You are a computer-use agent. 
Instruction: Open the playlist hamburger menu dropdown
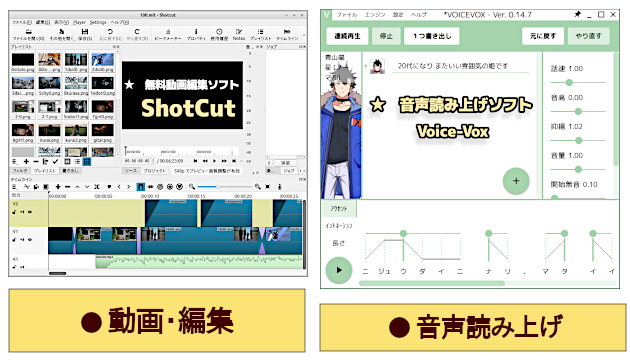point(15,162)
